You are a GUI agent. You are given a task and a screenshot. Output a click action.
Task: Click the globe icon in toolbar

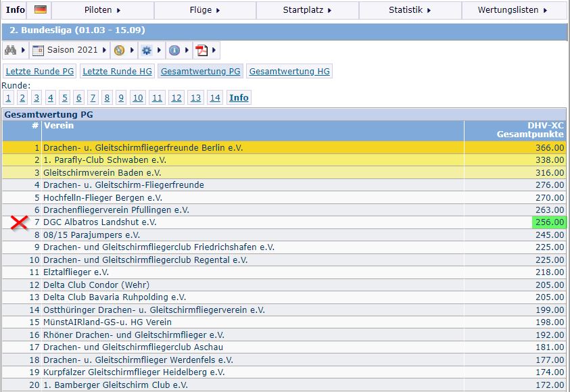coord(119,50)
